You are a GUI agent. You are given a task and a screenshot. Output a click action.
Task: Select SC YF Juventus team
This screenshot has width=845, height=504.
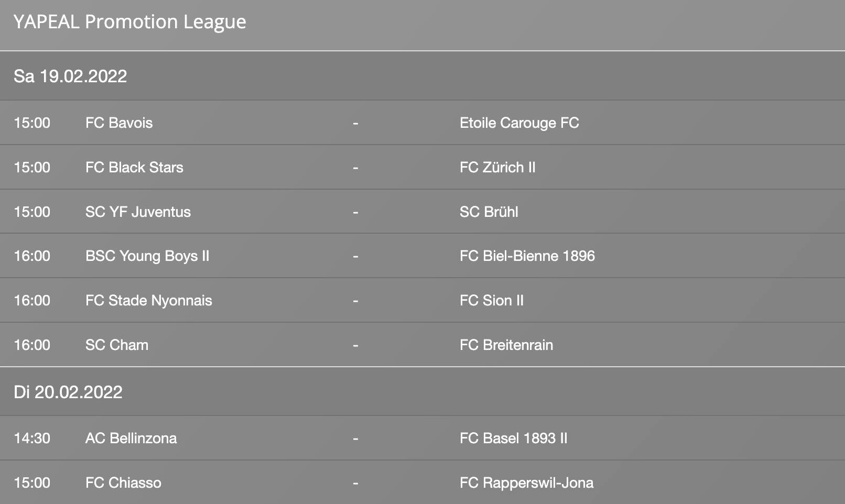click(138, 212)
